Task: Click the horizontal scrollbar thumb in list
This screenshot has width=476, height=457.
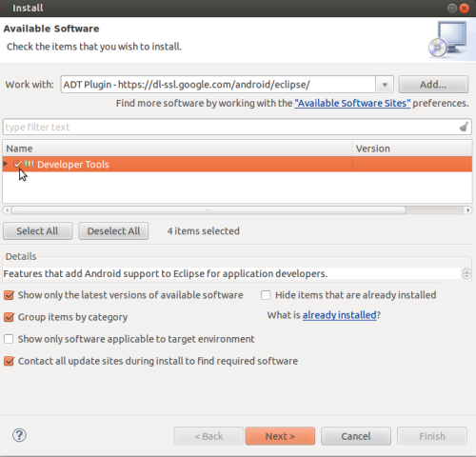Action: 208,210
